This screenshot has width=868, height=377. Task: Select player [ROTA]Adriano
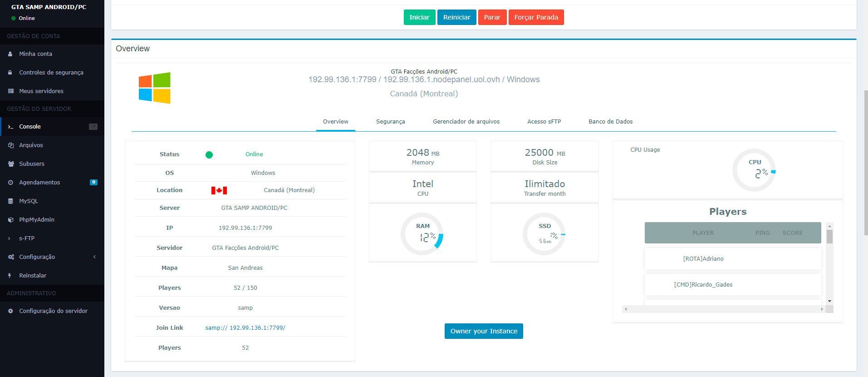coord(733,259)
